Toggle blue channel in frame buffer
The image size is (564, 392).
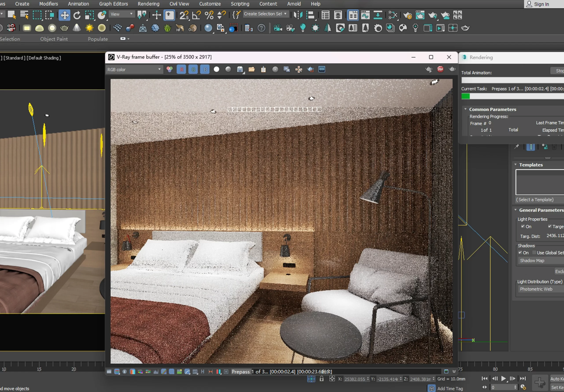click(205, 70)
